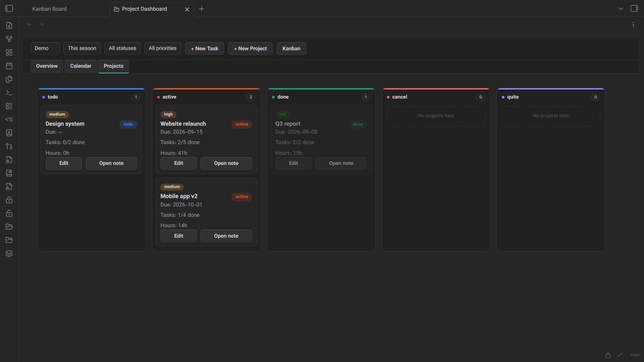Add a new tab with plus icon
The width and height of the screenshot is (644, 362).
[202, 9]
